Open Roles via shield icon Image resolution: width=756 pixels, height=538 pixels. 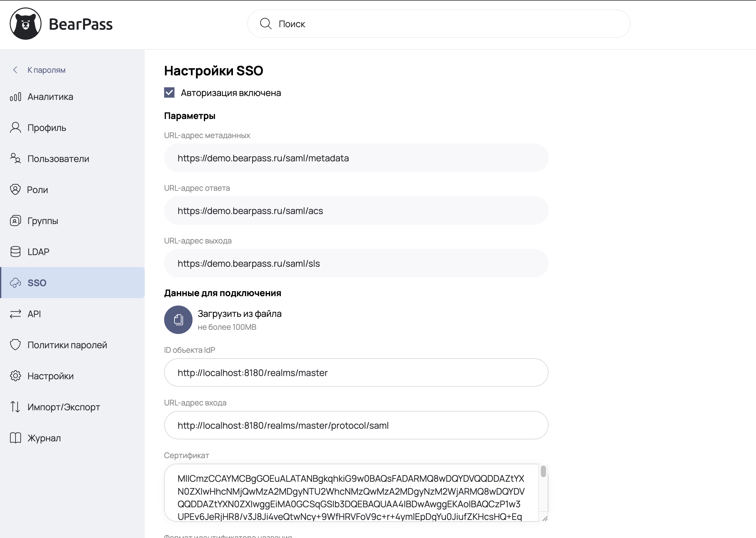coord(15,189)
